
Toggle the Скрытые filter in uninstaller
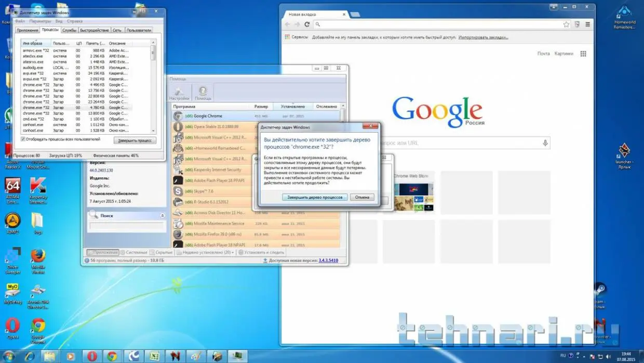click(x=161, y=252)
